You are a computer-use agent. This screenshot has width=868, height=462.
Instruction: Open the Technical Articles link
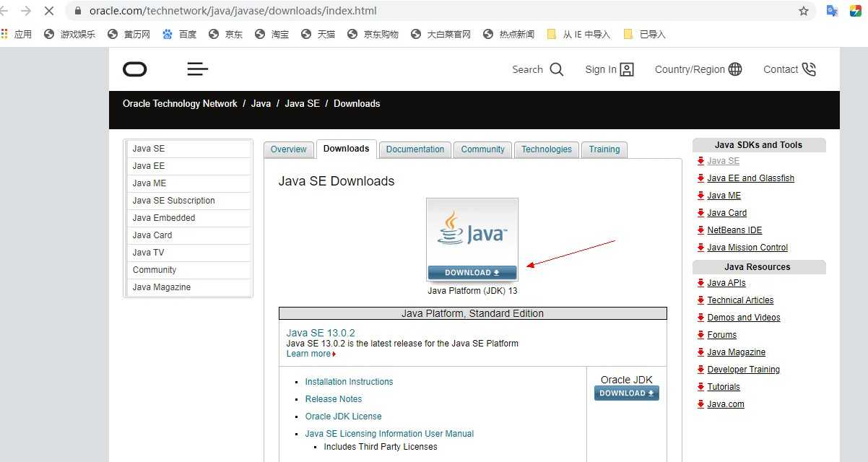click(x=740, y=300)
